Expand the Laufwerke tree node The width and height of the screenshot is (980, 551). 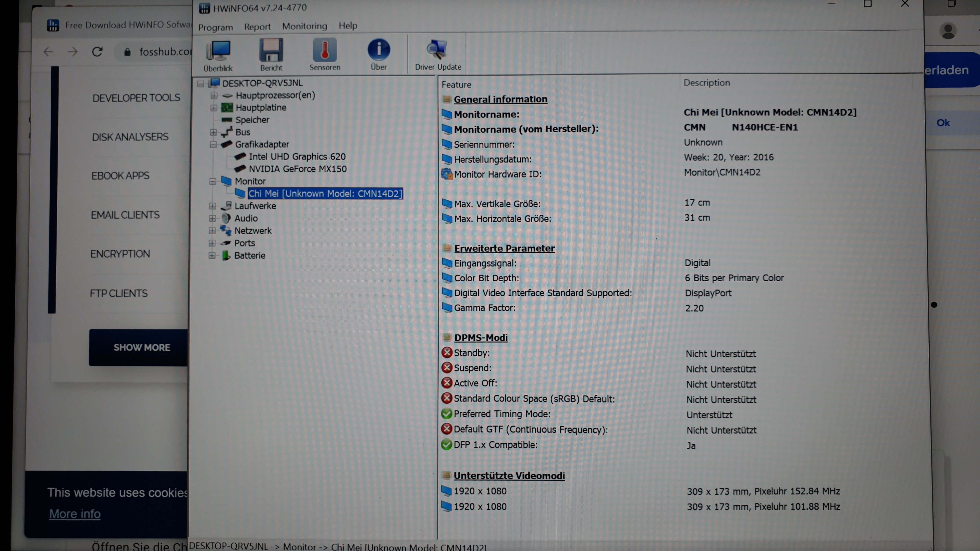(212, 206)
